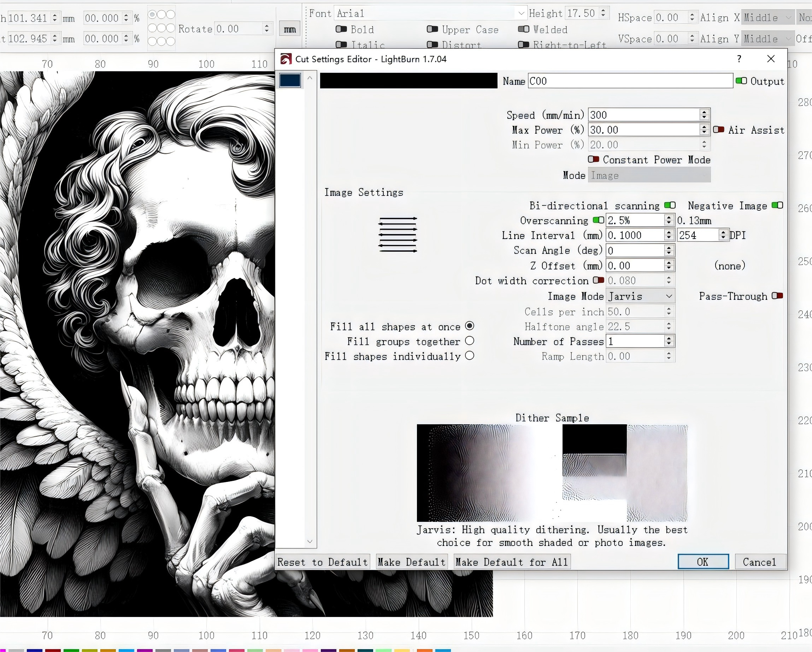Enable the Air Assist switch
This screenshot has width=812, height=652.
pyautogui.click(x=719, y=130)
